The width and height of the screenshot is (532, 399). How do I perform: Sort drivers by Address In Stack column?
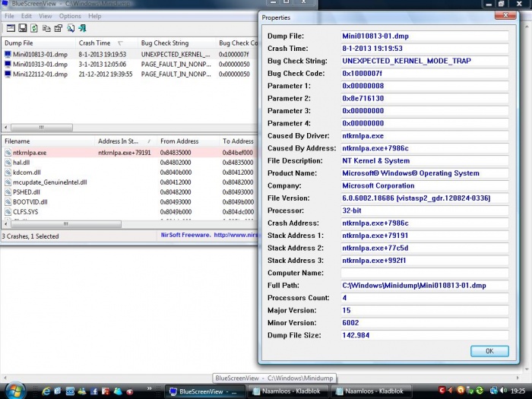point(118,141)
